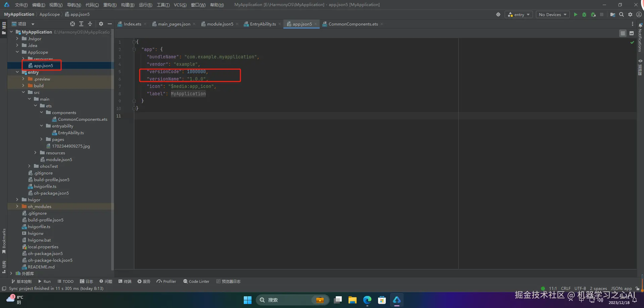Screen dimensions: 644x308
Task: Open IDE settings gear in top toolbar
Action: tap(630, 14)
